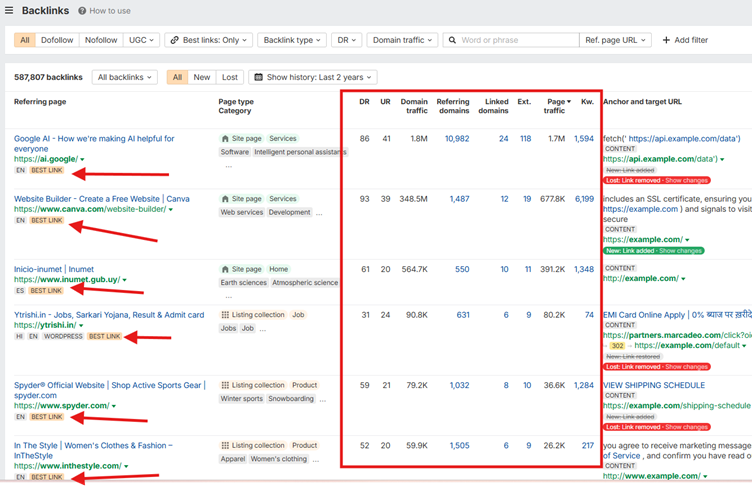752x486 pixels.
Task: Click 10,982 referring domains for Google AI
Action: click(x=457, y=139)
